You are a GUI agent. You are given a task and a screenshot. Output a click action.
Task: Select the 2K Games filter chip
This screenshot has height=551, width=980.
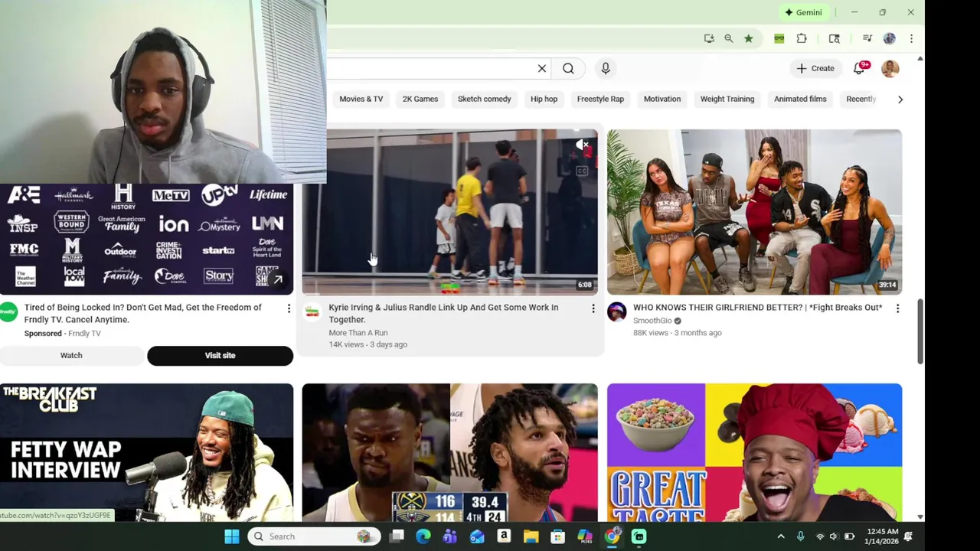click(x=420, y=99)
